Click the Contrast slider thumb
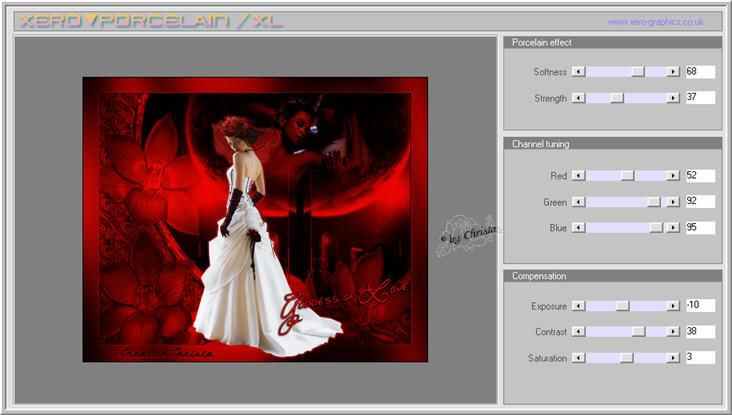 (x=638, y=331)
